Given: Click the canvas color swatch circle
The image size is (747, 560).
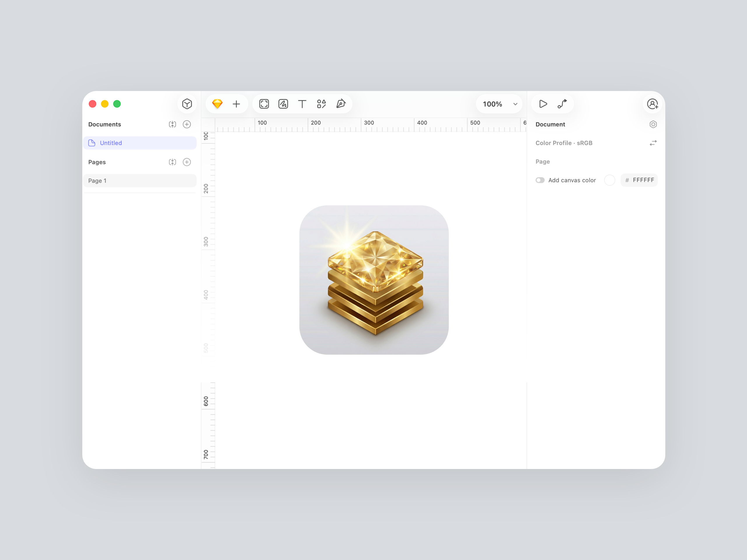Looking at the screenshot, I should click(610, 180).
